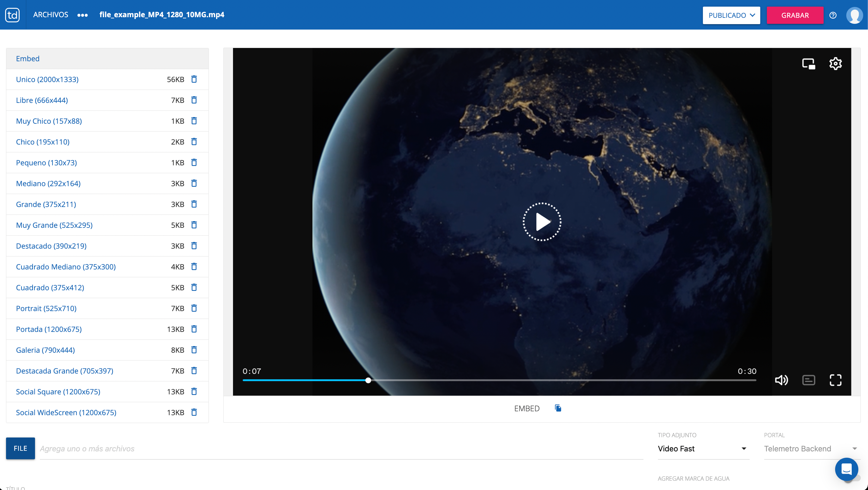868x490 pixels.
Task: Enter fullscreen video mode
Action: 835,380
